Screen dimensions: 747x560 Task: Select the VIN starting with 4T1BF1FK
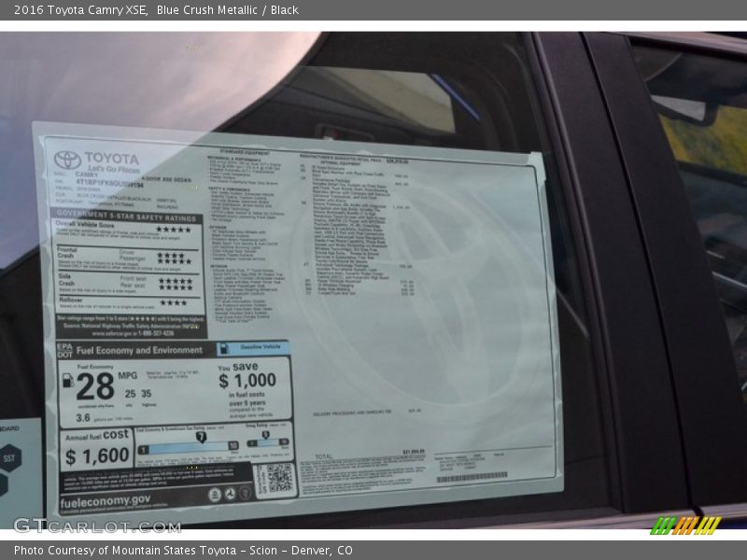pos(109,183)
